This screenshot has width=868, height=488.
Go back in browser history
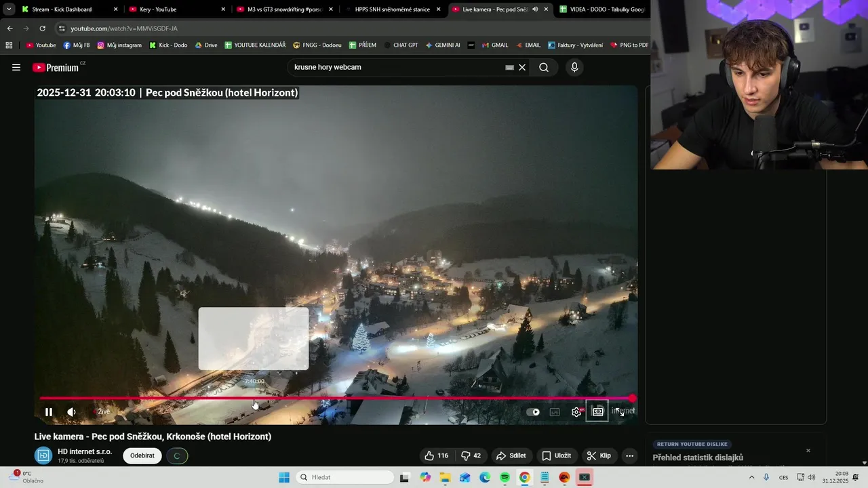tap(9, 28)
